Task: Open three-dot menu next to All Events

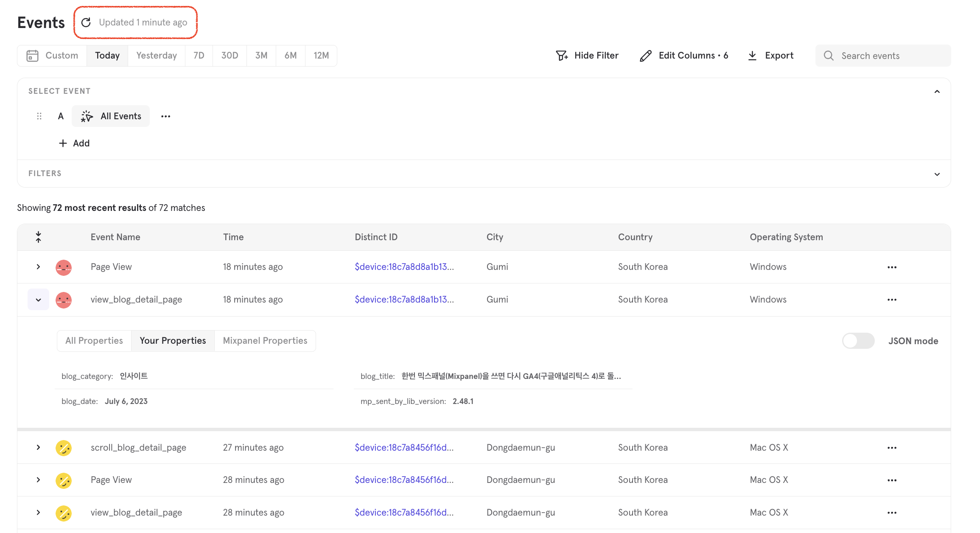Action: [x=165, y=116]
